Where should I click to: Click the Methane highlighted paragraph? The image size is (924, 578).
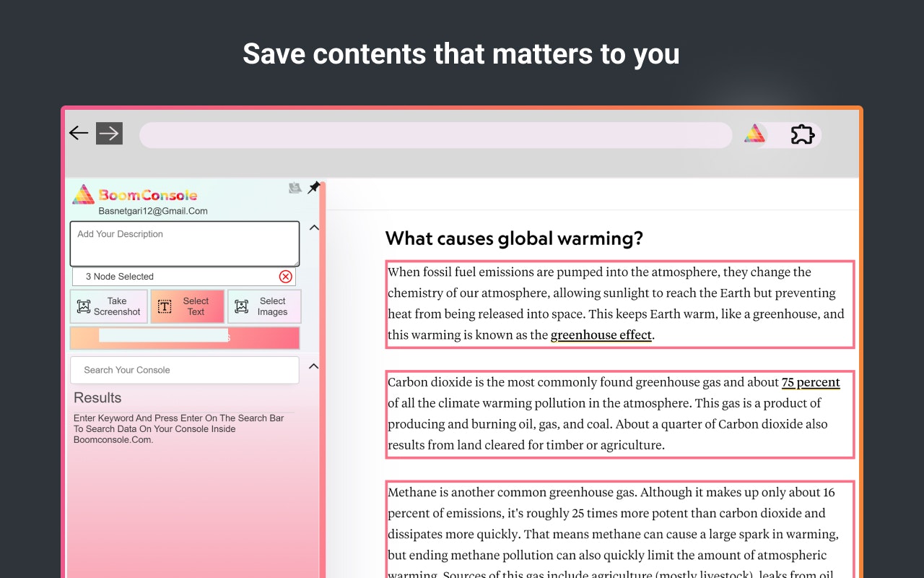pyautogui.click(x=620, y=529)
